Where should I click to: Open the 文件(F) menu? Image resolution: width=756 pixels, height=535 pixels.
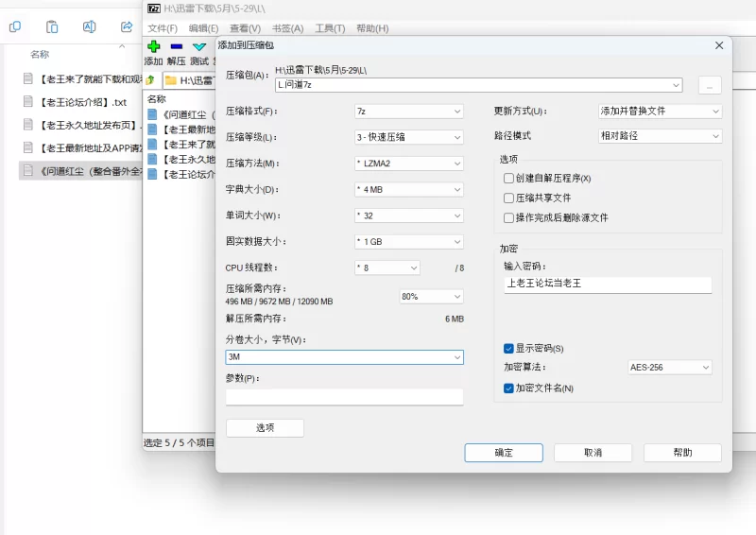163,28
